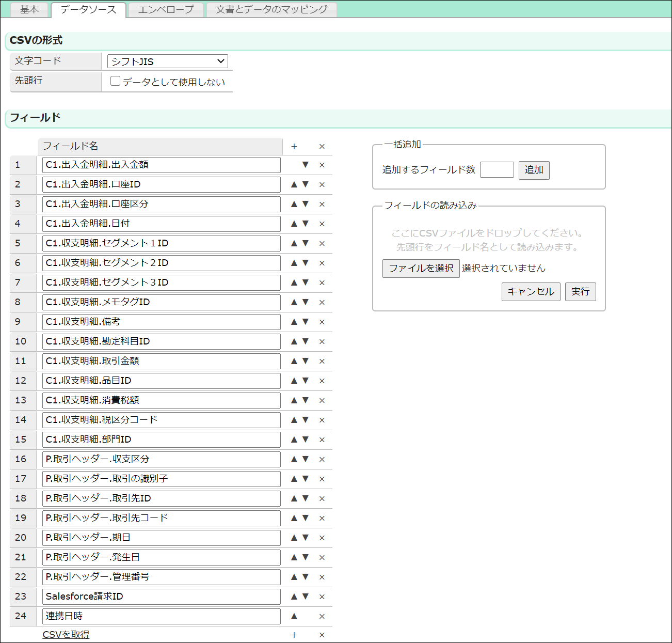The height and width of the screenshot is (643, 672).
Task: Click the + icon next to CSVを取得
Action: pyautogui.click(x=294, y=635)
